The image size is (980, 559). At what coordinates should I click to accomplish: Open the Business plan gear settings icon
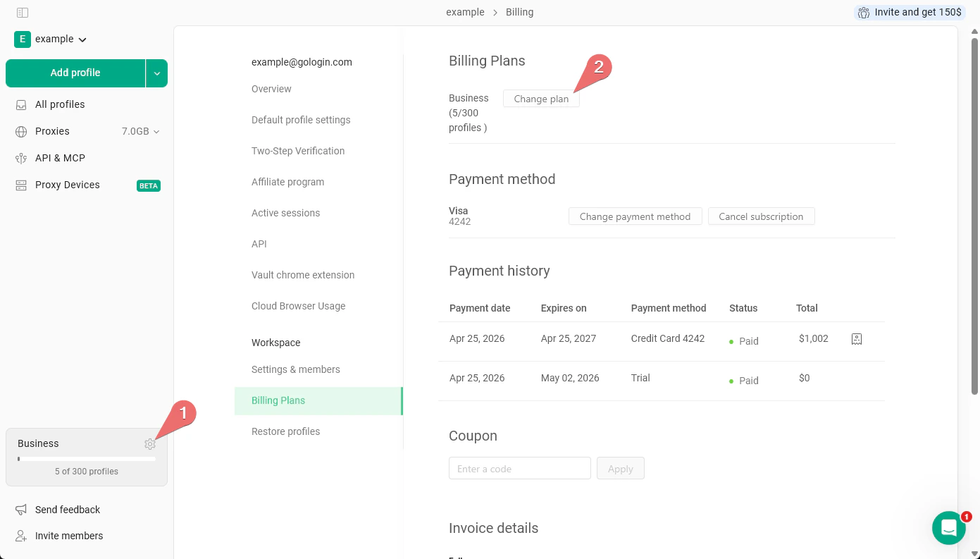(x=150, y=444)
